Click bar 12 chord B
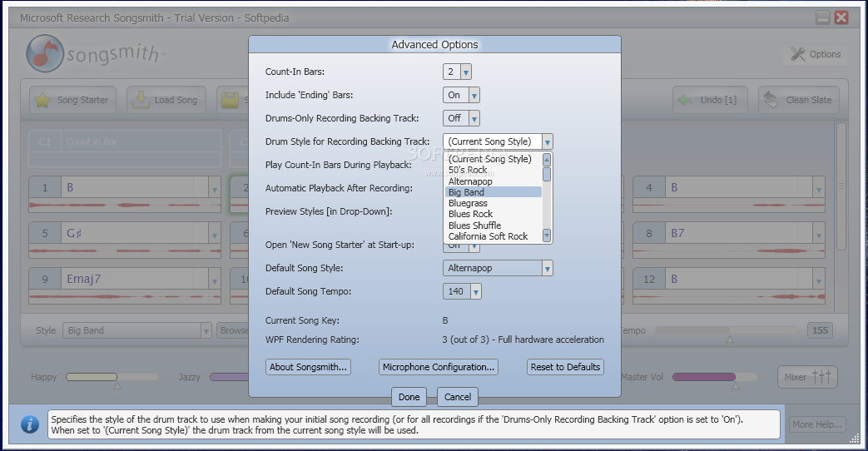868x451 pixels. 674,280
